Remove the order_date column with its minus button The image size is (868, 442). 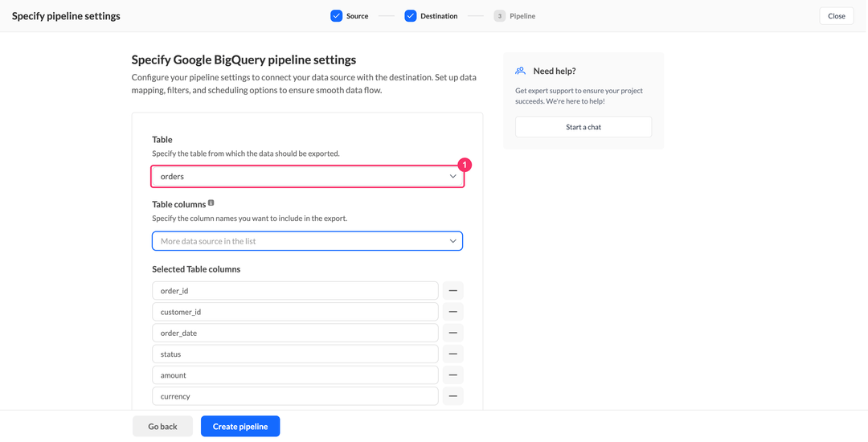[x=452, y=333]
